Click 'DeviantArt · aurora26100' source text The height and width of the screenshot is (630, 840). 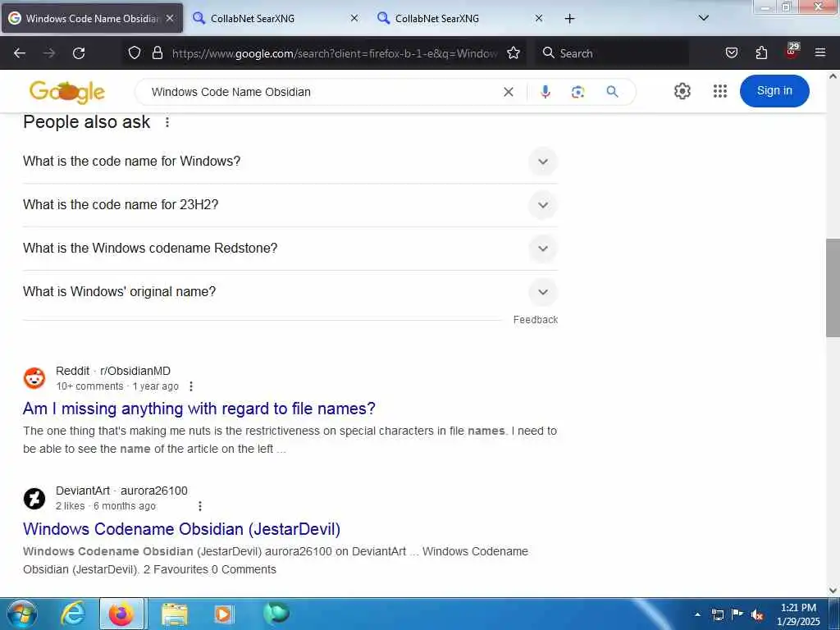(x=121, y=491)
